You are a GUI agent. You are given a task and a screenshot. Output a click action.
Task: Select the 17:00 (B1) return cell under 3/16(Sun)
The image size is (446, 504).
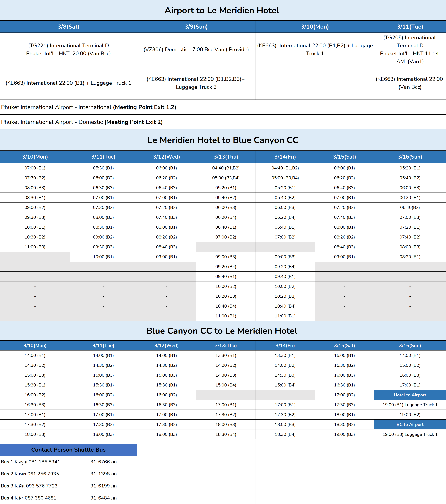tap(410, 385)
